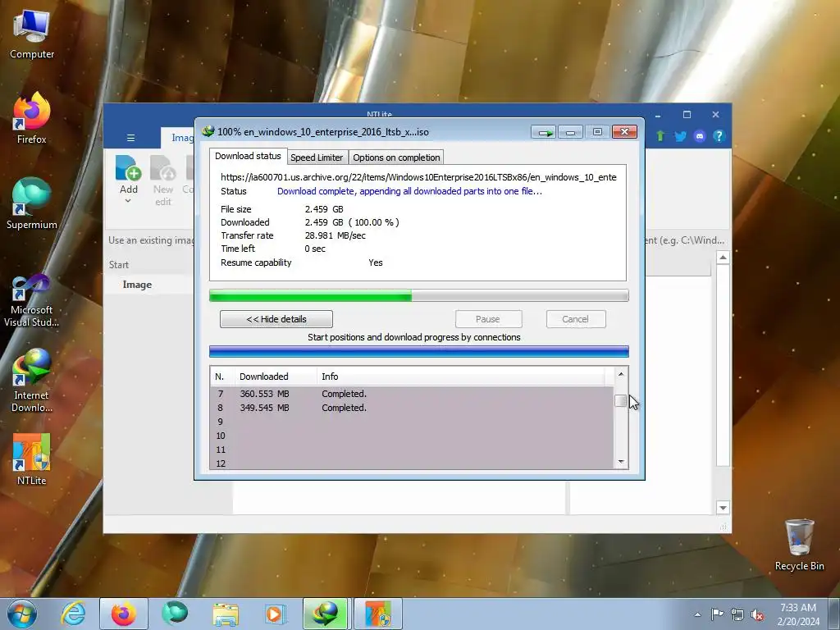Click the NTLite lower scroll down arrow
This screenshot has height=630, width=840.
pyautogui.click(x=723, y=507)
